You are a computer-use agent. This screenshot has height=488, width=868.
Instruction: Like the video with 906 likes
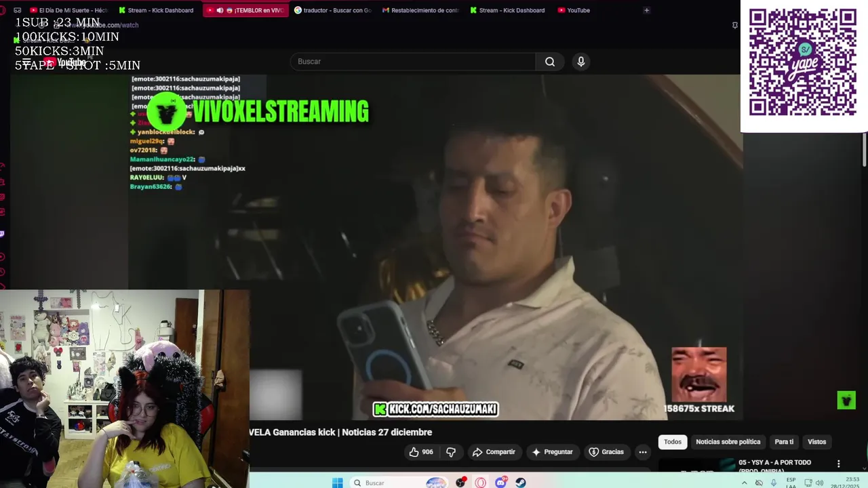point(421,452)
